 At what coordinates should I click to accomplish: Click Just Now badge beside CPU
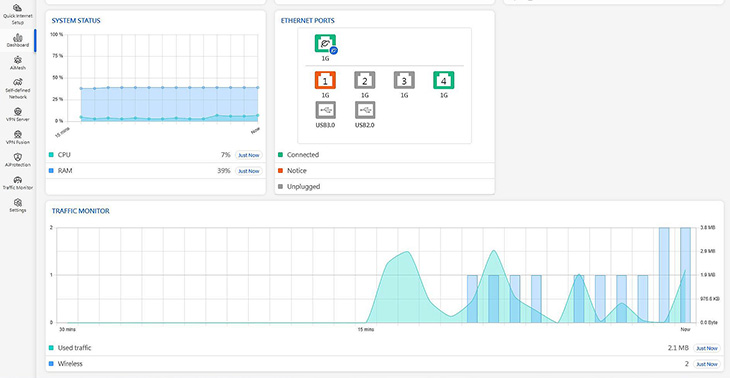249,155
